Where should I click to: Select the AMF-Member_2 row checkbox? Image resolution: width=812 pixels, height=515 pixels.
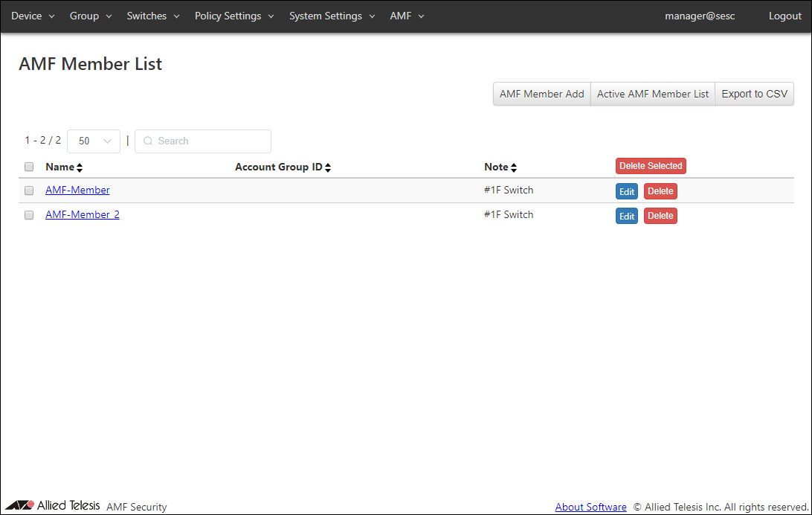point(29,215)
